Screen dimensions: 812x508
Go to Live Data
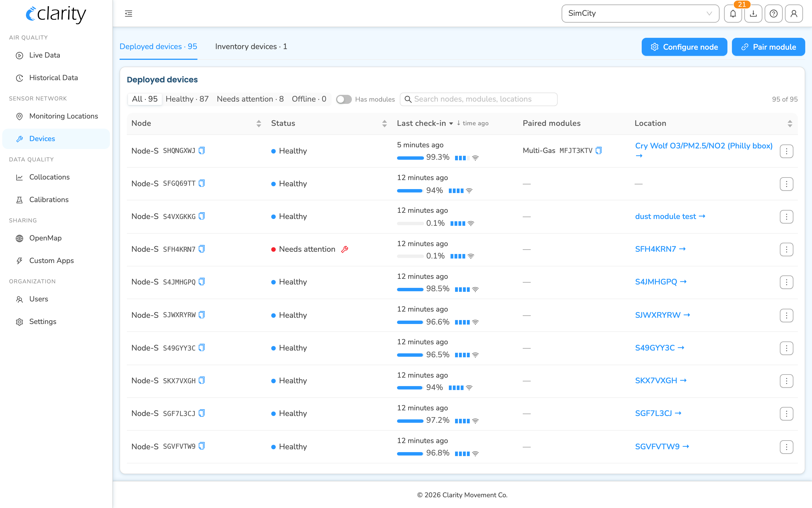pos(56,55)
